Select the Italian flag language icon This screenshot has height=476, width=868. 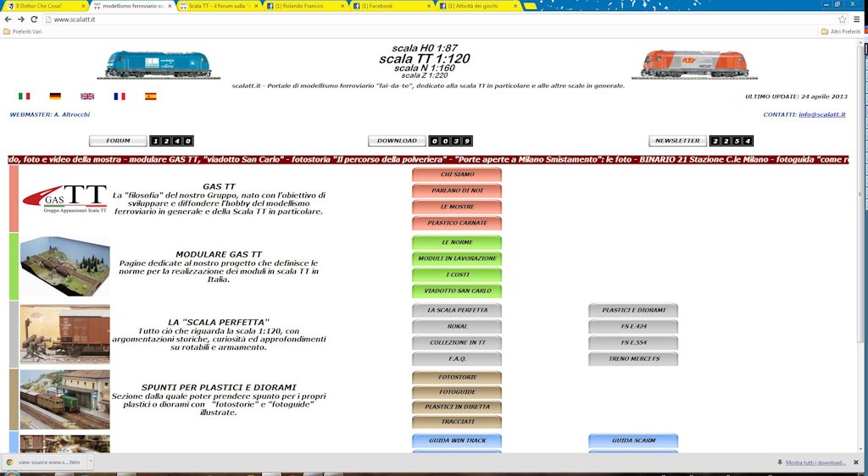(x=24, y=97)
